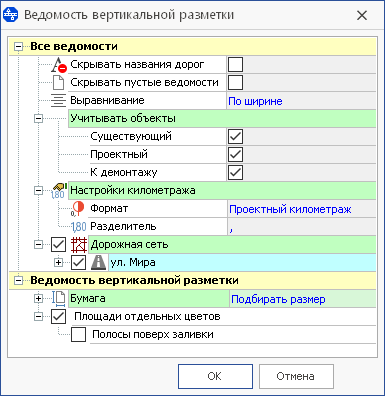Uncheck the К демонтажу checkbox
This screenshot has width=385, height=396.
point(235,173)
